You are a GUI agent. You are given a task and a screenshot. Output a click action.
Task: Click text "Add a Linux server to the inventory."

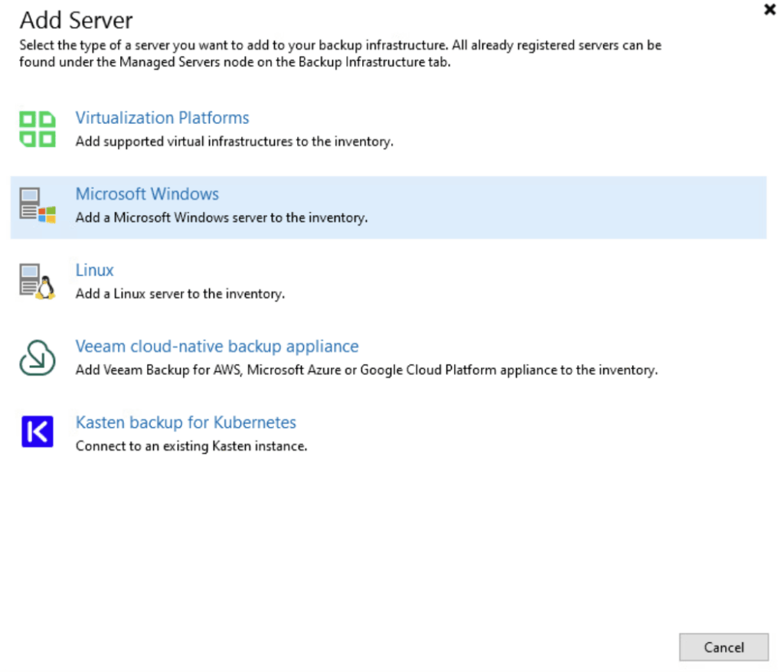tap(180, 294)
